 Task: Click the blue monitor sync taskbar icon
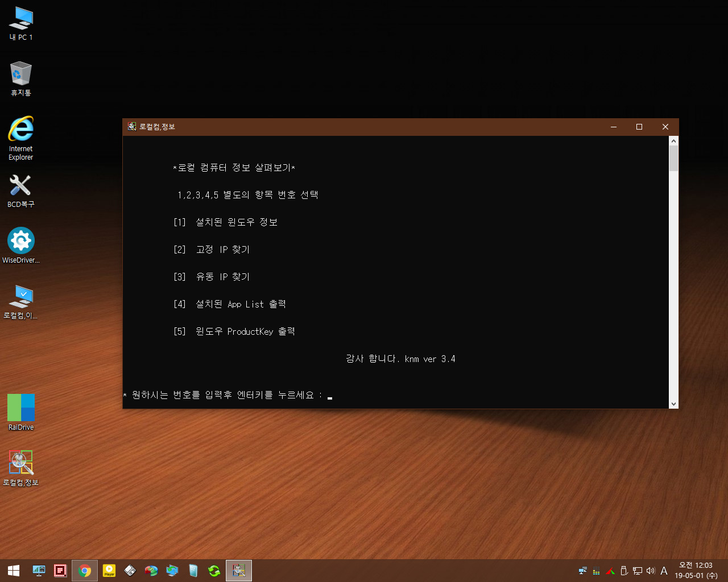172,571
